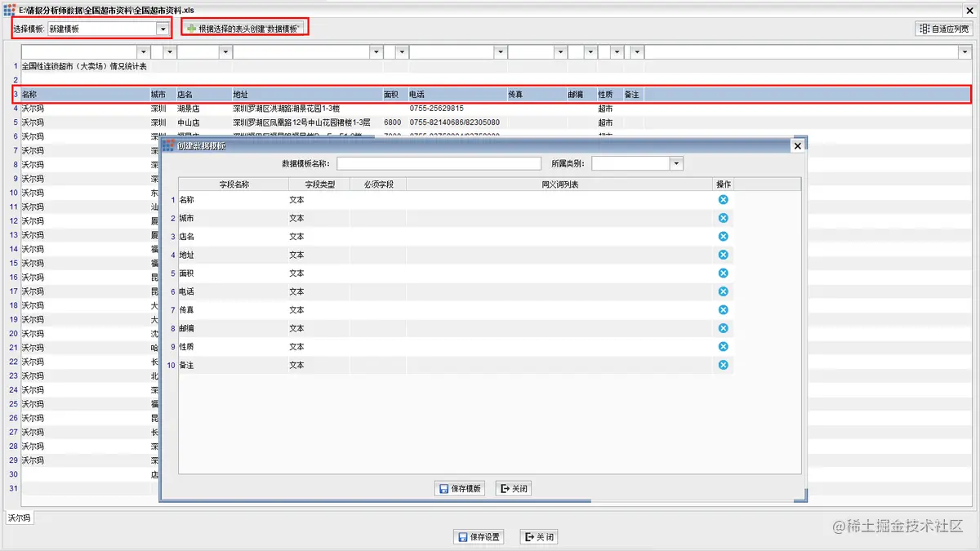
Task: Delete the 面积 field row in template dialog
Action: point(723,273)
